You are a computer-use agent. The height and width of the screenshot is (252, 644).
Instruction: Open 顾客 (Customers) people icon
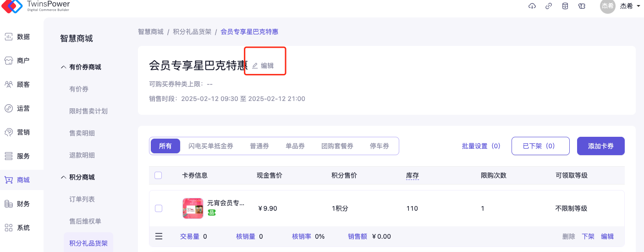click(x=9, y=84)
